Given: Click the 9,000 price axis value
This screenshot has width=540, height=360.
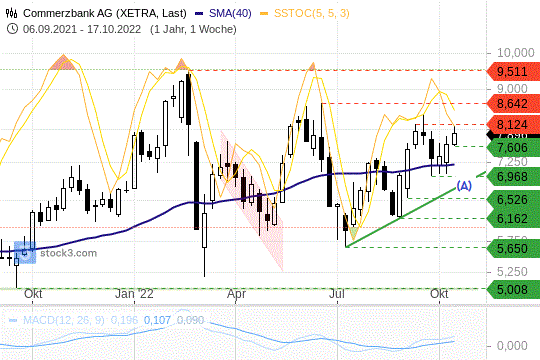Looking at the screenshot, I should [512, 89].
